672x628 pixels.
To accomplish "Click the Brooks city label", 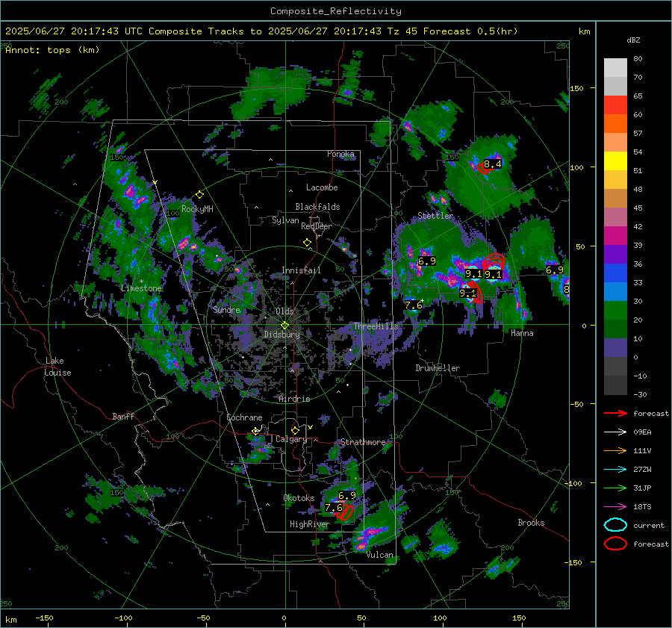I will pos(531,523).
